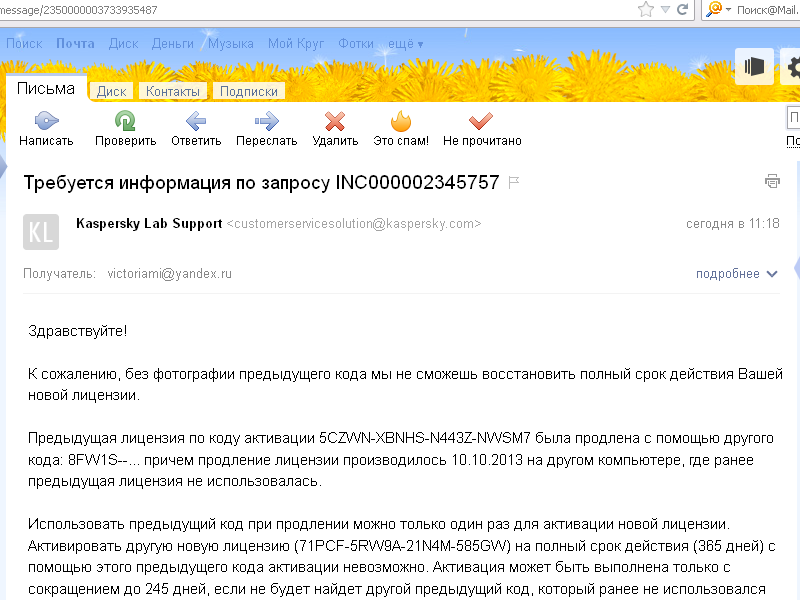Open address bar history dropdown arrow
Viewport: 800px width, 600px height.
[665, 9]
